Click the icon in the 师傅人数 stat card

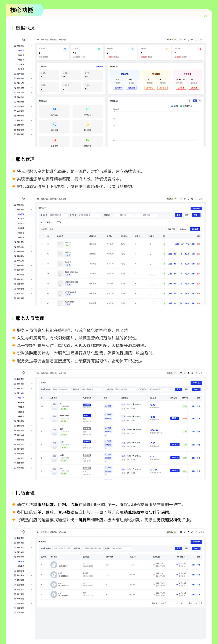point(133,49)
